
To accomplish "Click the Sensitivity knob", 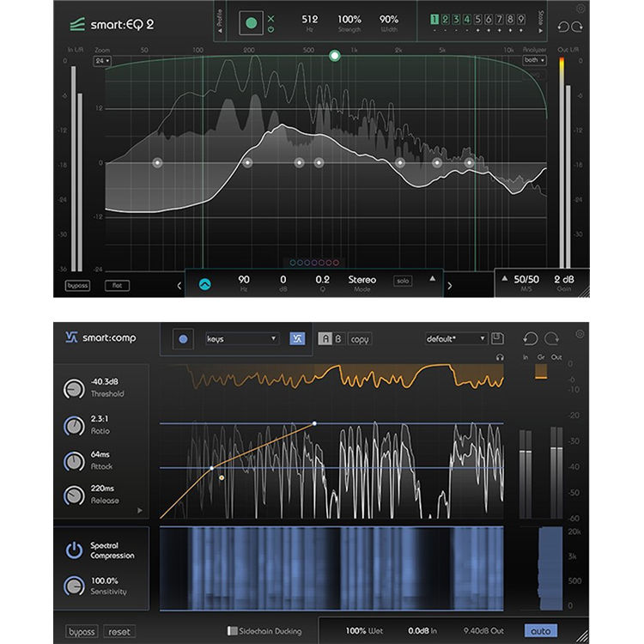I will click(74, 586).
